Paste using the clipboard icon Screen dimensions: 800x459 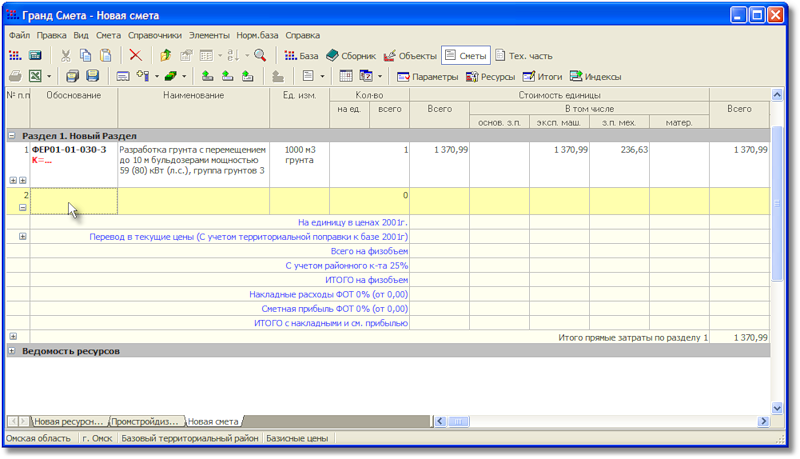point(106,56)
